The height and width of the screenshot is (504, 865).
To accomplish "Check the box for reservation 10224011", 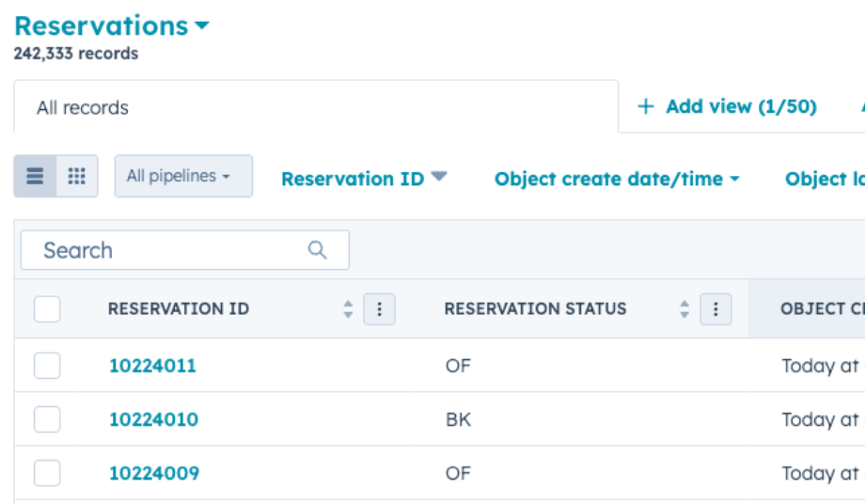I will click(47, 365).
